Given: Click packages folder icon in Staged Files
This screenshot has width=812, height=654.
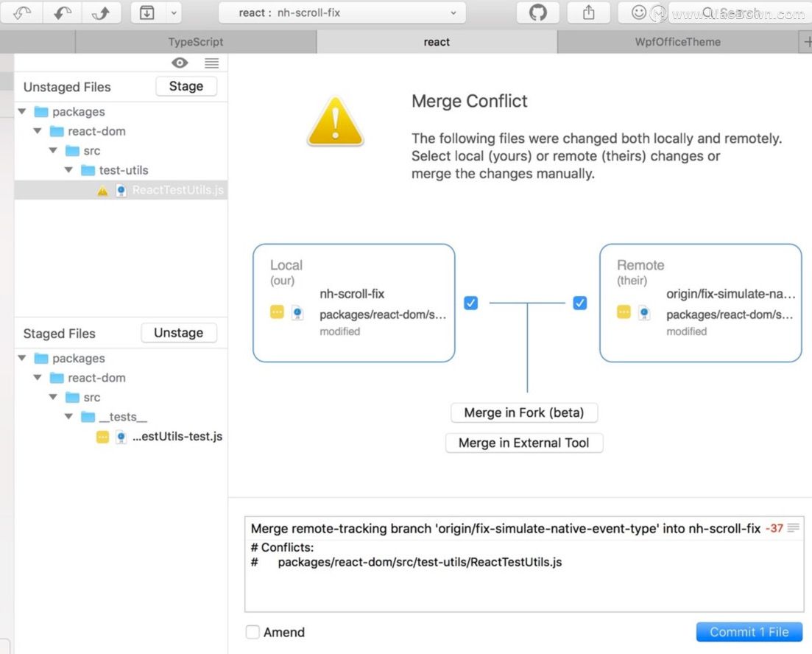Looking at the screenshot, I should pos(41,358).
